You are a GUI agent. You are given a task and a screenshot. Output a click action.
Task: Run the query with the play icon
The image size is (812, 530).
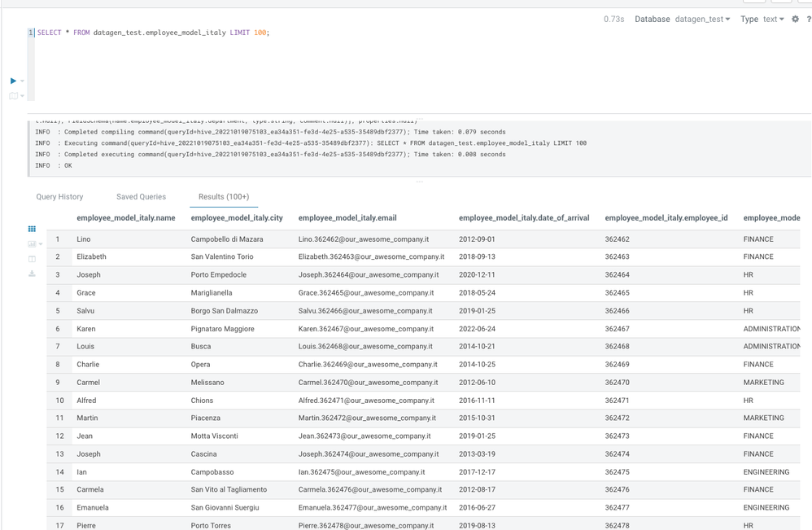(14, 81)
